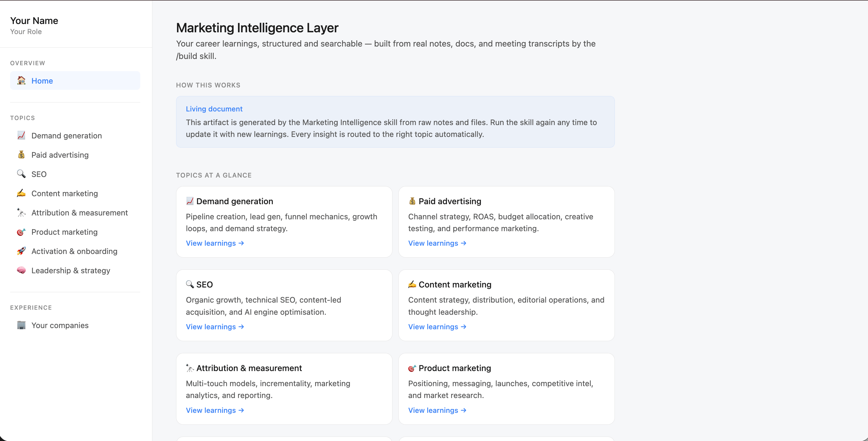Click the EXPERIENCE sidebar section label
The height and width of the screenshot is (441, 868).
(31, 308)
